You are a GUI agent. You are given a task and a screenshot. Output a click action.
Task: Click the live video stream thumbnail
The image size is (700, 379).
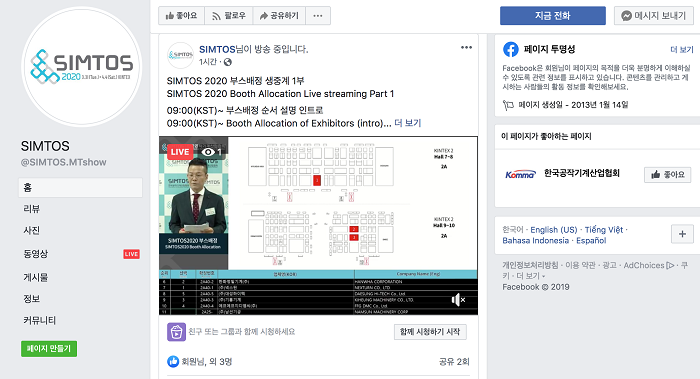(318, 225)
